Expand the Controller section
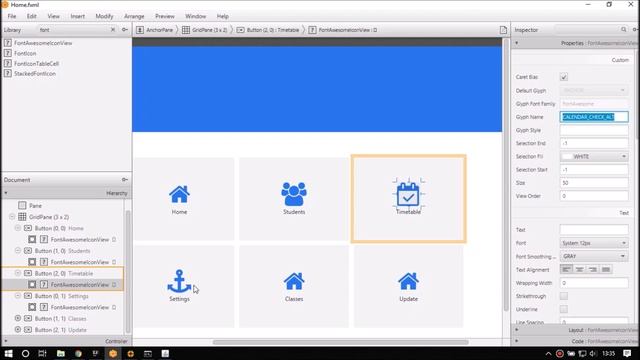 click(x=6, y=341)
